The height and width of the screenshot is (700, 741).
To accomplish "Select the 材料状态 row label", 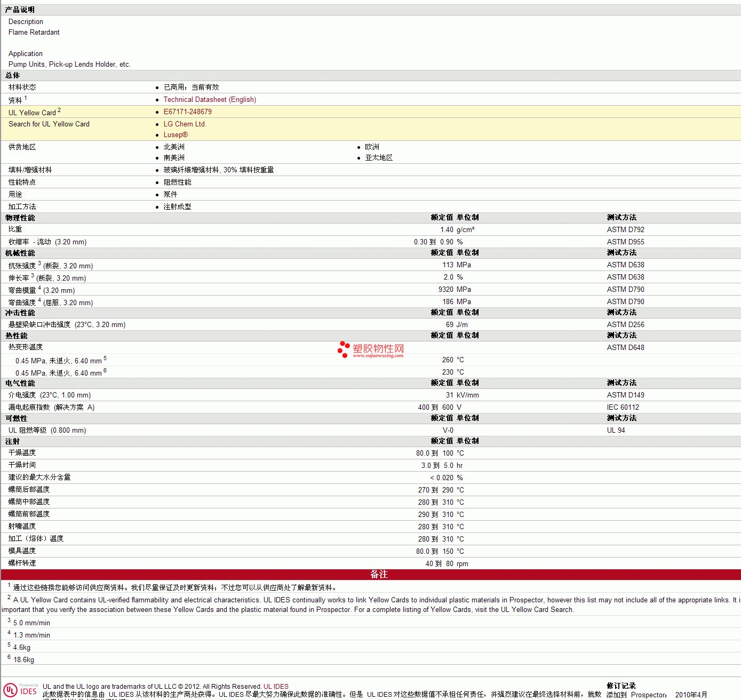I will (22, 87).
